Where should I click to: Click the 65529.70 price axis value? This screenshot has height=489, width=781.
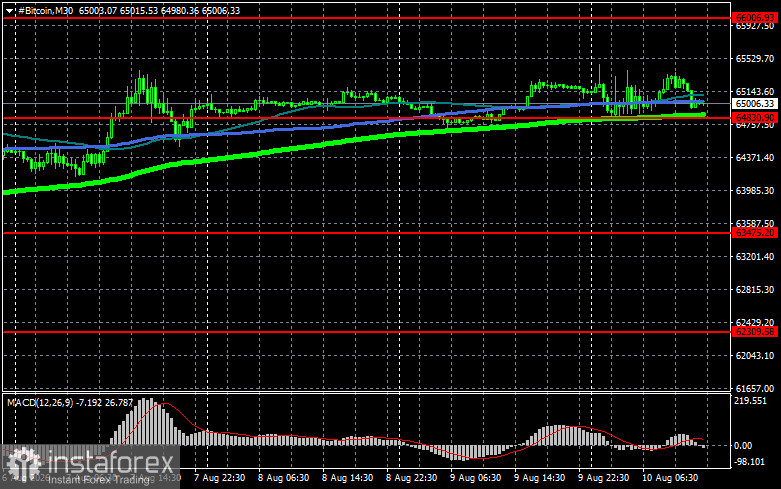[x=755, y=59]
